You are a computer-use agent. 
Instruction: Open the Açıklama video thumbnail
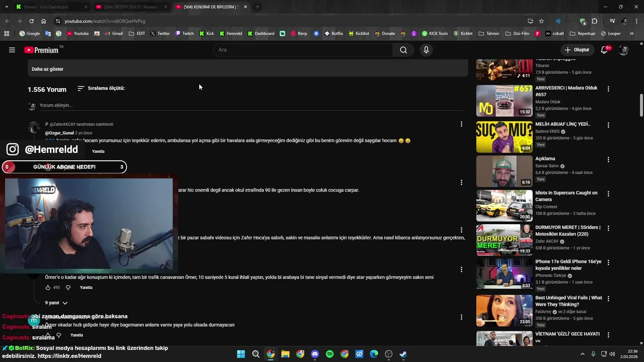coord(504,170)
